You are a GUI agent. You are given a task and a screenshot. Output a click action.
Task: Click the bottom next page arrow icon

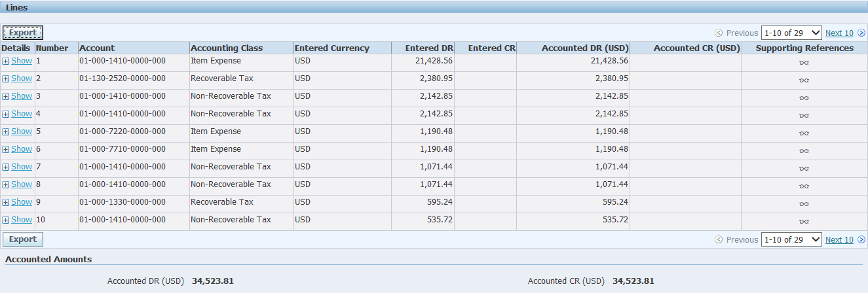pos(861,240)
